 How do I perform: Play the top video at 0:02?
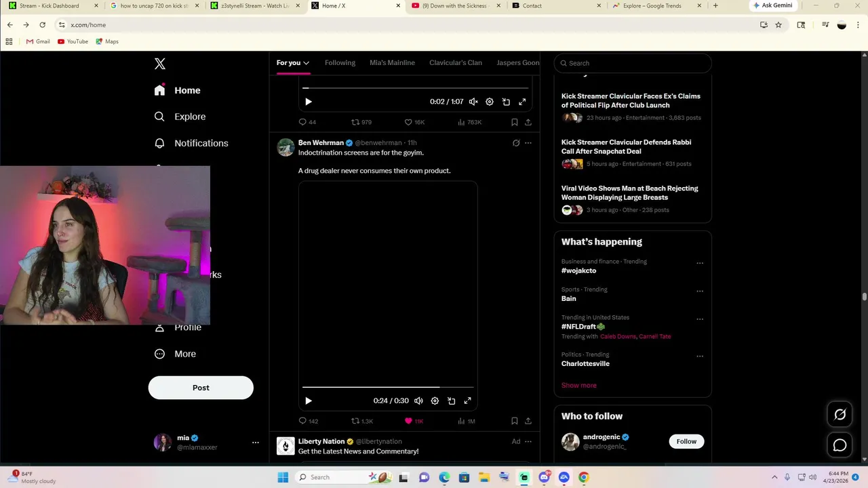308,102
